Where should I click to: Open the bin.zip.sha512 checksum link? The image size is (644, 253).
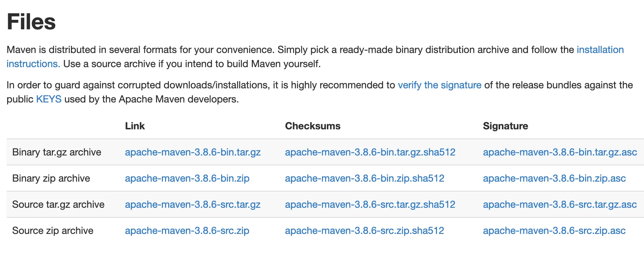364,178
